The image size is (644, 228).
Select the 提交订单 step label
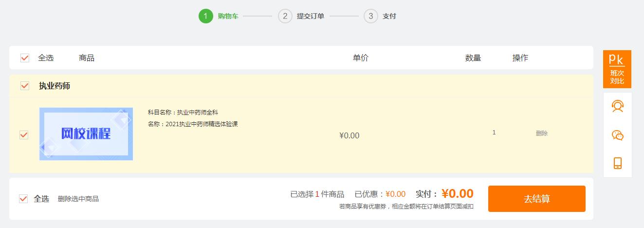(x=311, y=16)
